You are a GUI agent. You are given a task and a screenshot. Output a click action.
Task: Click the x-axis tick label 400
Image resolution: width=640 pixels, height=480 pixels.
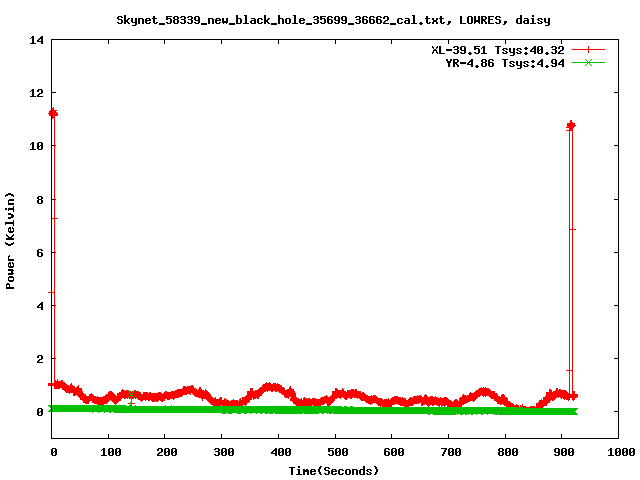(280, 452)
